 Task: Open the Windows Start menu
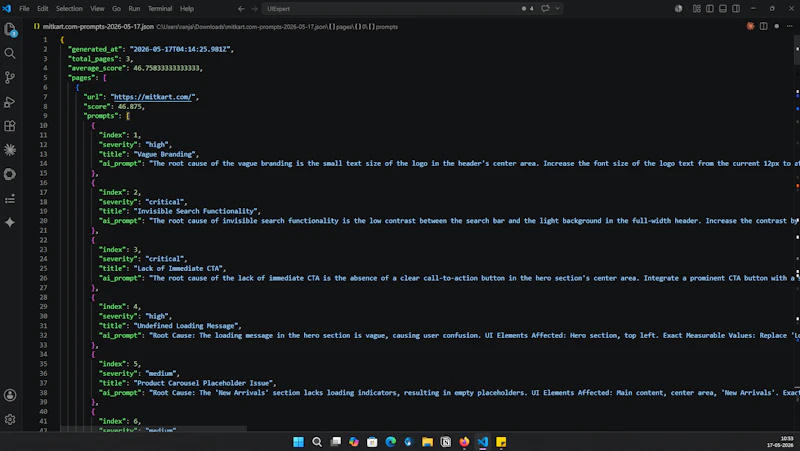298,442
